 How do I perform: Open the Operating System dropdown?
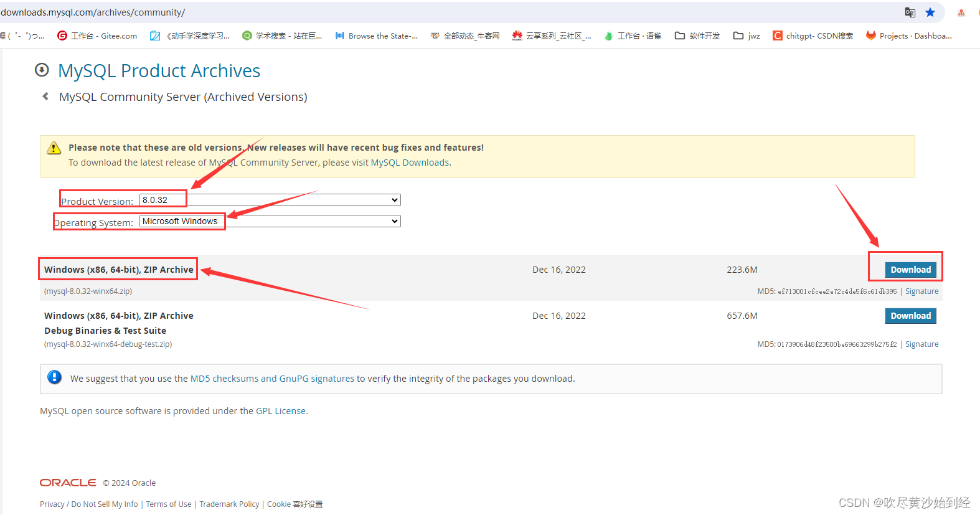270,221
